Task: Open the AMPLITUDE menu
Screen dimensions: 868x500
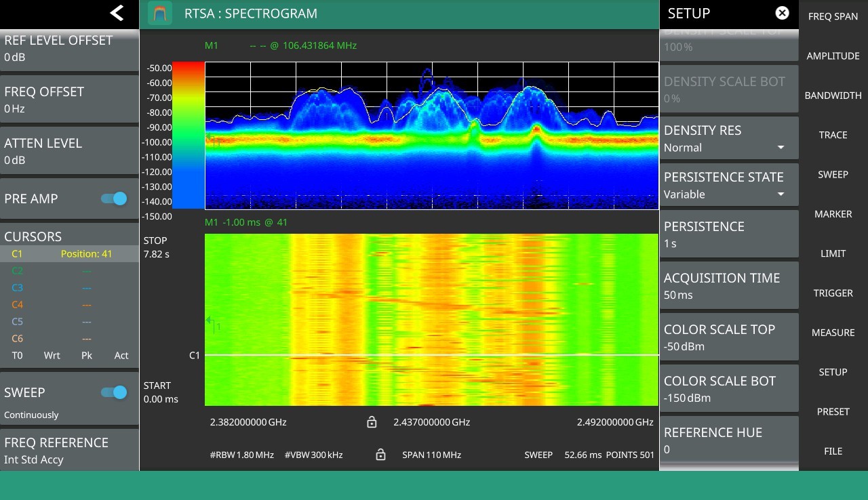Action: tap(833, 56)
